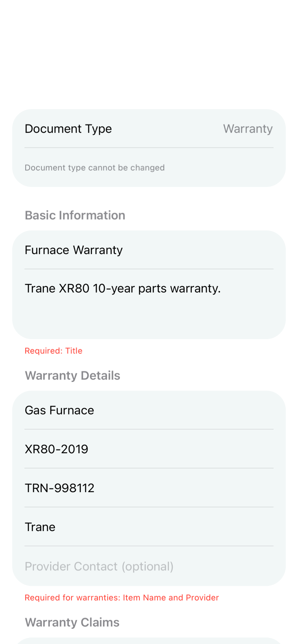298x644 pixels.
Task: Tap the 'Required: Title' error message
Action: [53, 351]
